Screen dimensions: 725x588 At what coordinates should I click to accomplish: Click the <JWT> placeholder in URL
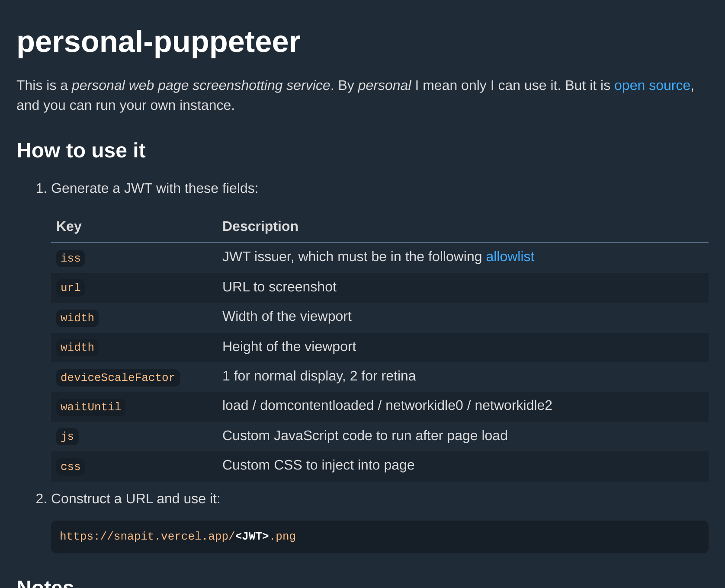pos(252,537)
